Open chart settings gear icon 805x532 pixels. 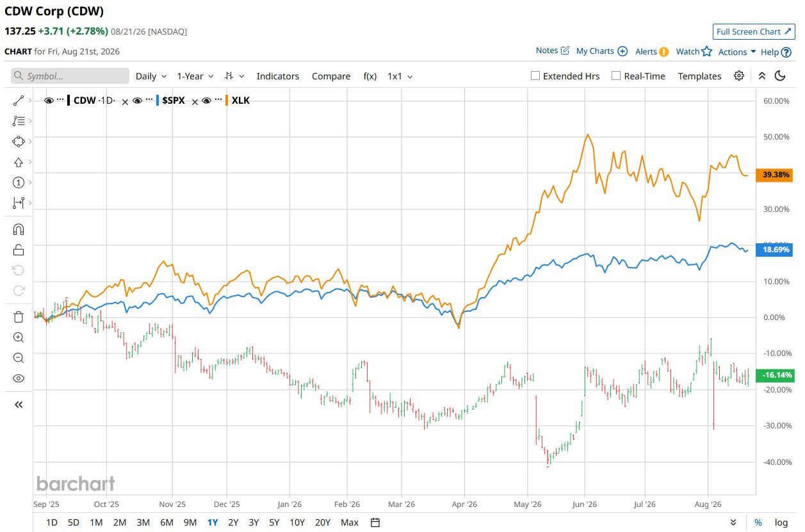coord(739,76)
